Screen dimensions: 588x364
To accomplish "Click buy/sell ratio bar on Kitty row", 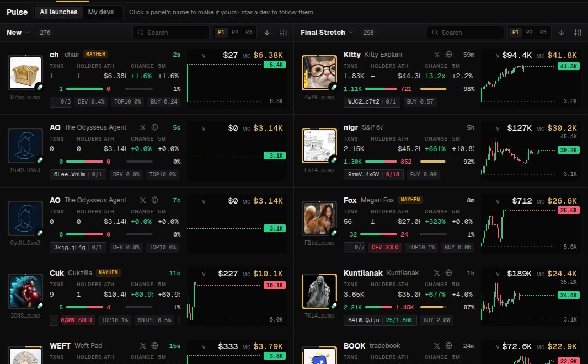I will [381, 89].
